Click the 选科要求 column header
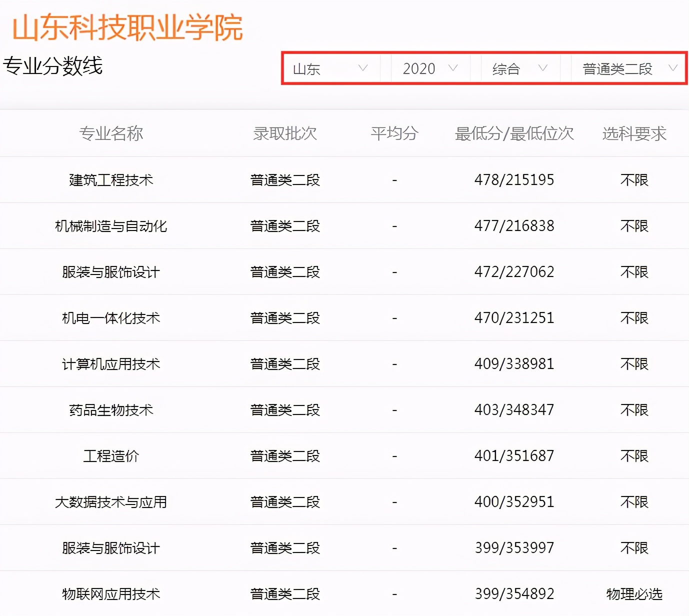This screenshot has height=616, width=689. [634, 133]
